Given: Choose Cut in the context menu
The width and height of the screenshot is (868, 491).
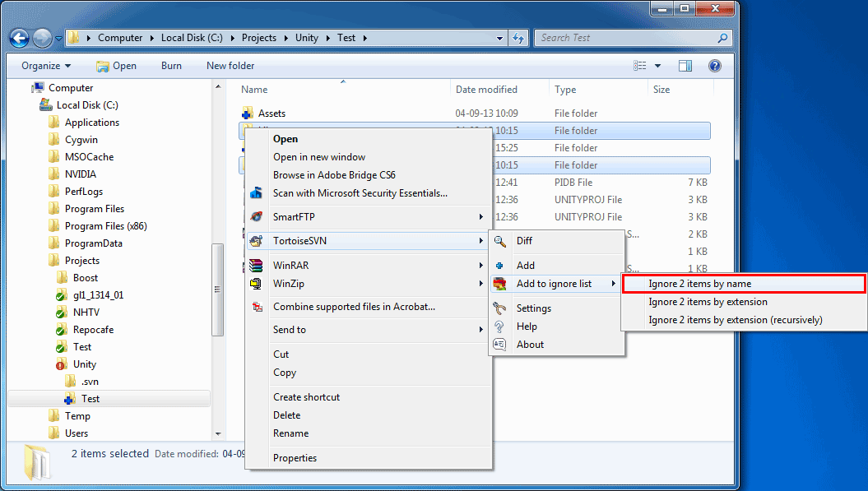Looking at the screenshot, I should click(281, 354).
